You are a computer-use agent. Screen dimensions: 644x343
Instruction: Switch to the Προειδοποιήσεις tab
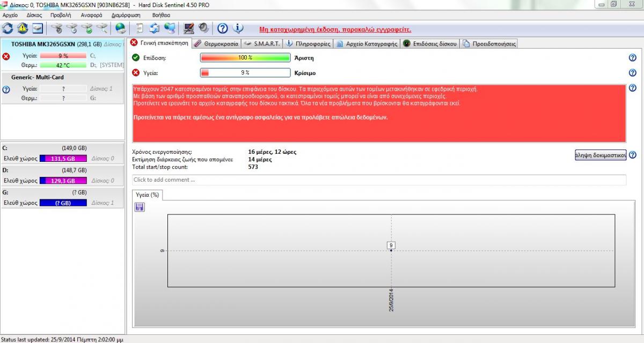pyautogui.click(x=489, y=43)
